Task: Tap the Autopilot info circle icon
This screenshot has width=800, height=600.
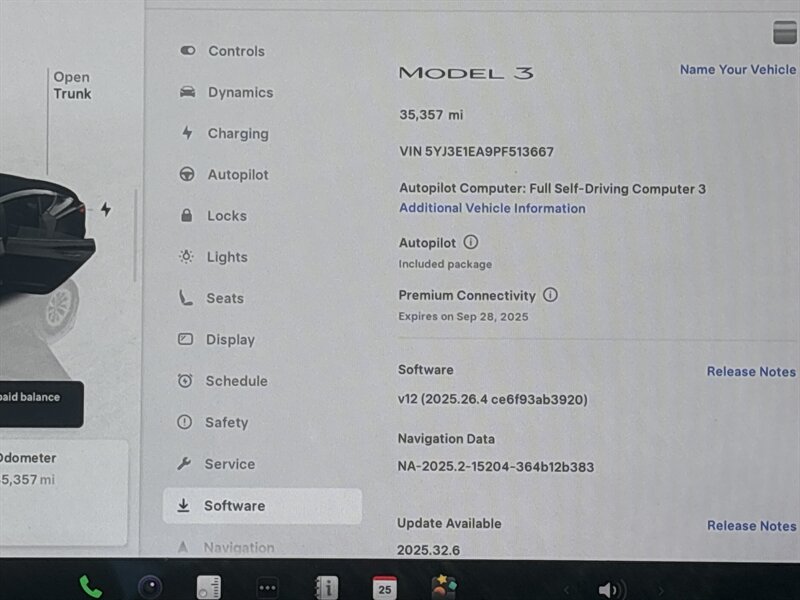Action: click(470, 242)
